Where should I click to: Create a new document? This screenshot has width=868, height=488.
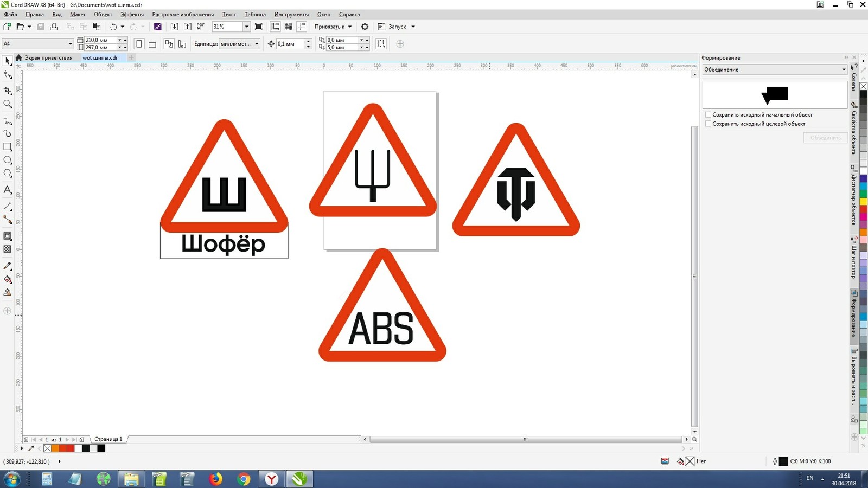point(7,27)
